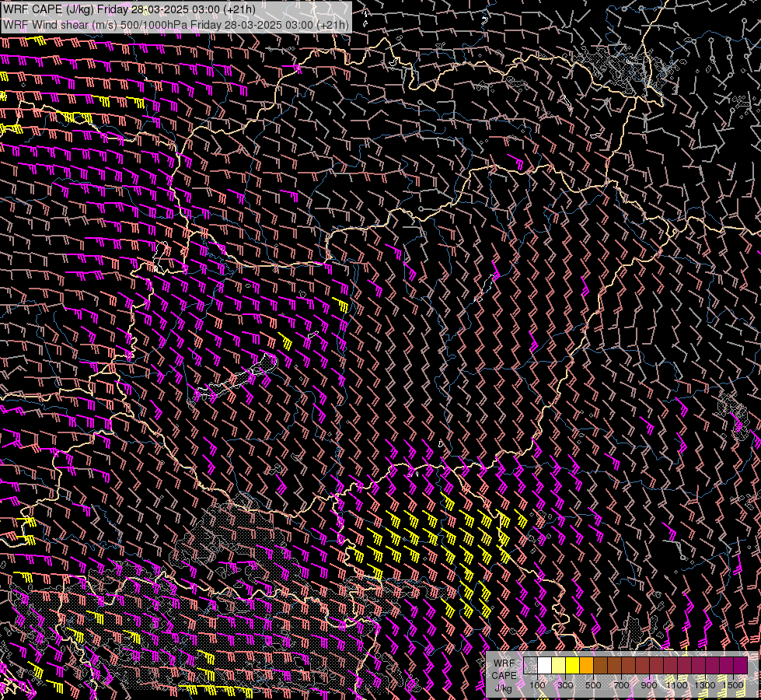Click legend label '1300'

[705, 685]
